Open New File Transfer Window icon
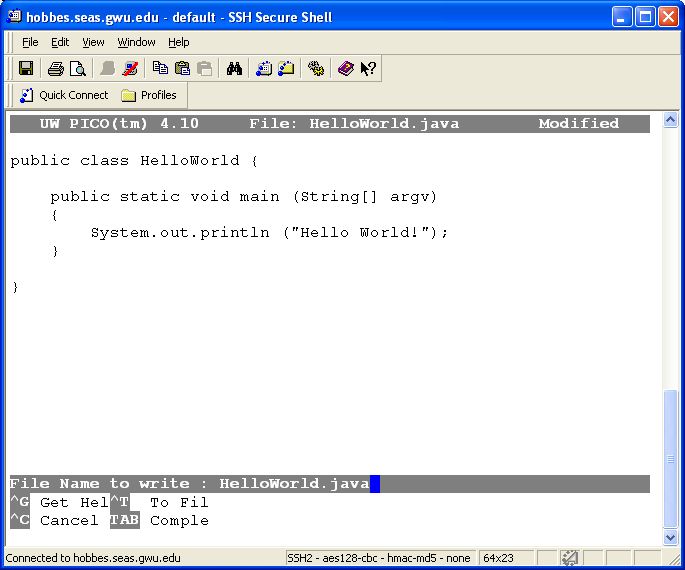 tap(286, 69)
